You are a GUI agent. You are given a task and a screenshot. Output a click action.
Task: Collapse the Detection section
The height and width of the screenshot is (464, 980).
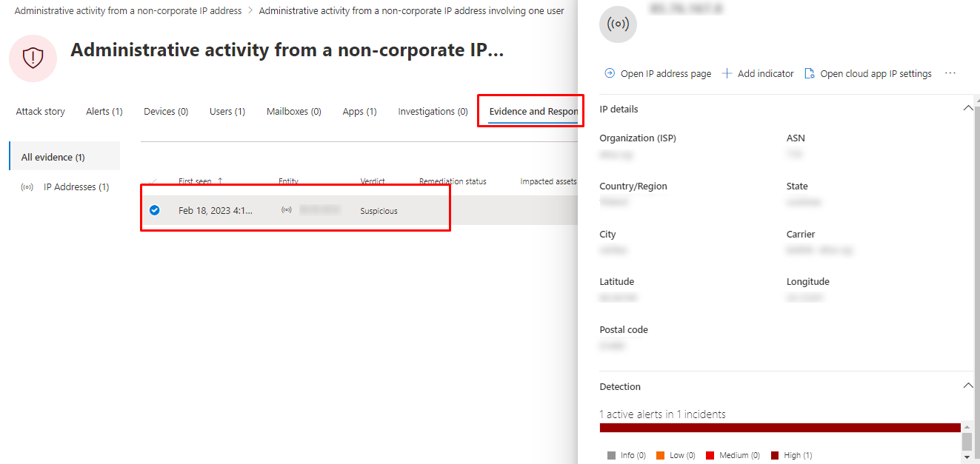coord(967,386)
